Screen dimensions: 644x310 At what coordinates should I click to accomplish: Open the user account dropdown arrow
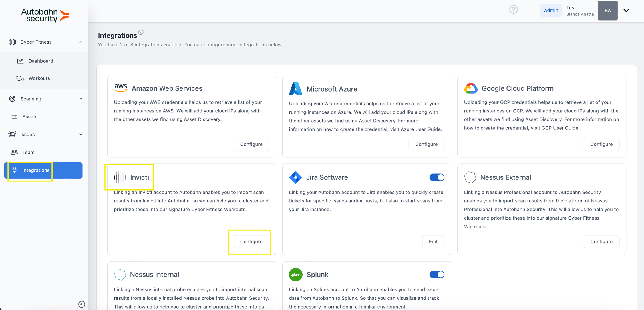(626, 11)
